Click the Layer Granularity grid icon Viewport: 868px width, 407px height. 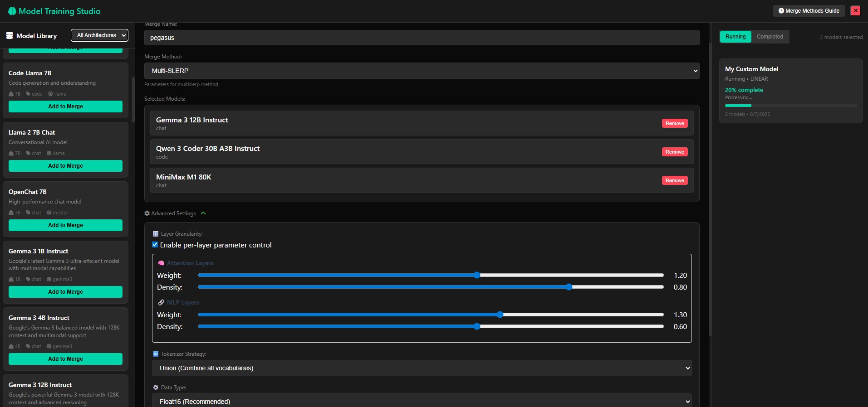(x=156, y=234)
